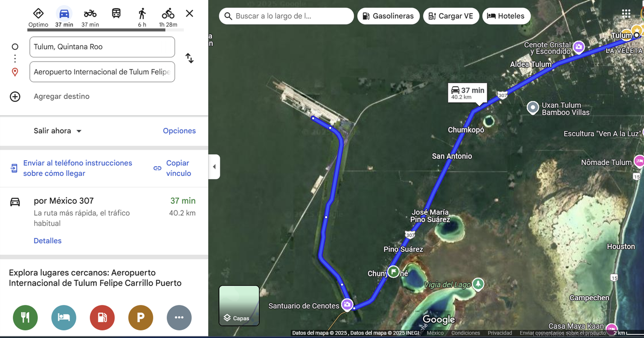Click the Detalles link for route steps
The image size is (644, 338).
point(48,241)
